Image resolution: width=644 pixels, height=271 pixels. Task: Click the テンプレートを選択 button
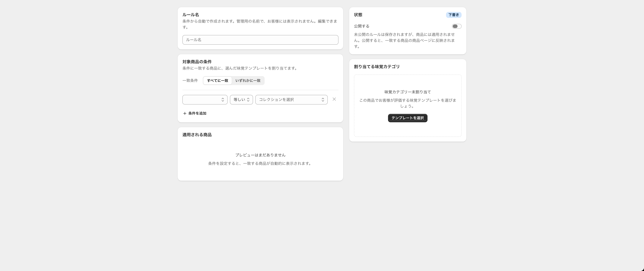407,118
